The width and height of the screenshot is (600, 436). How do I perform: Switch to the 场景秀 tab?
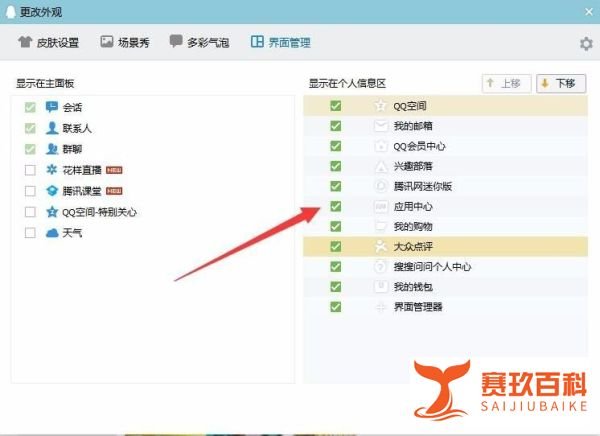(125, 42)
